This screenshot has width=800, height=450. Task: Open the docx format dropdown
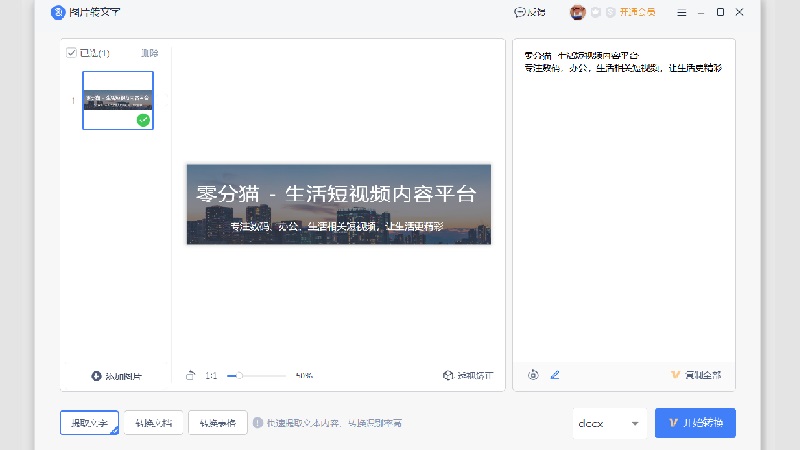point(609,423)
